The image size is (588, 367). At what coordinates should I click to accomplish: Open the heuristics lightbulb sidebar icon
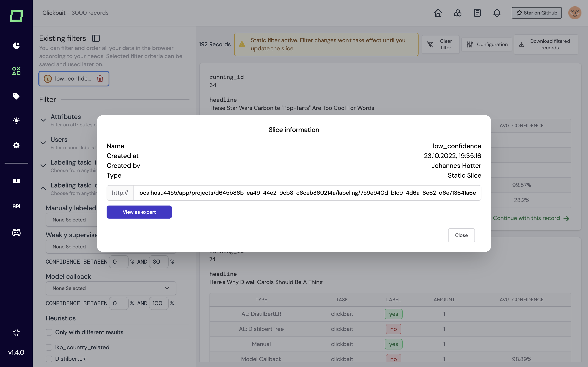click(16, 121)
